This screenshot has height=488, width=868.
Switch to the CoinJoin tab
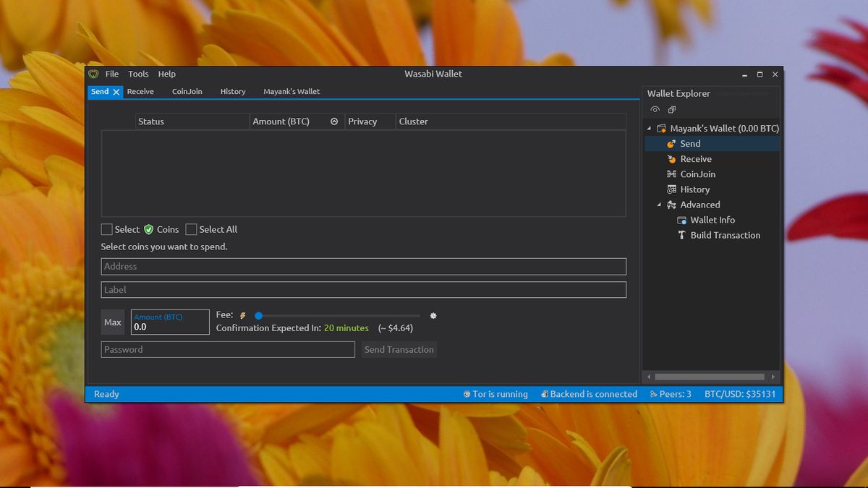(187, 92)
